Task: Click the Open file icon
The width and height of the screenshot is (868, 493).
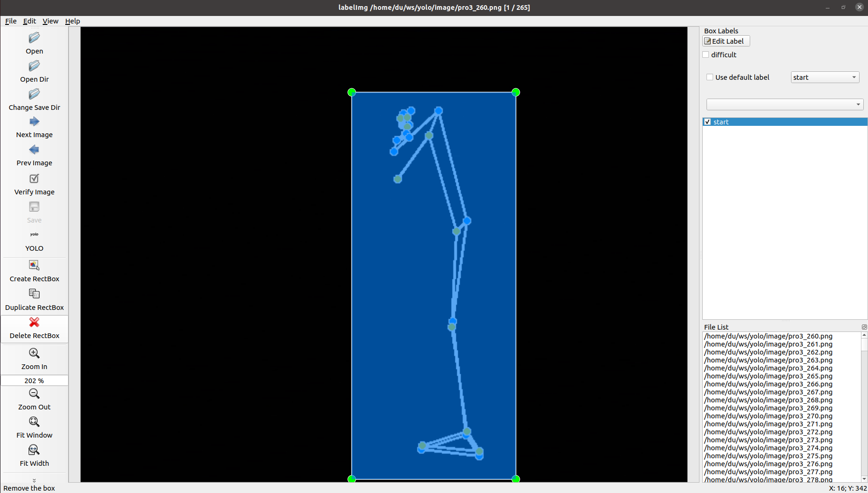Action: 34,38
